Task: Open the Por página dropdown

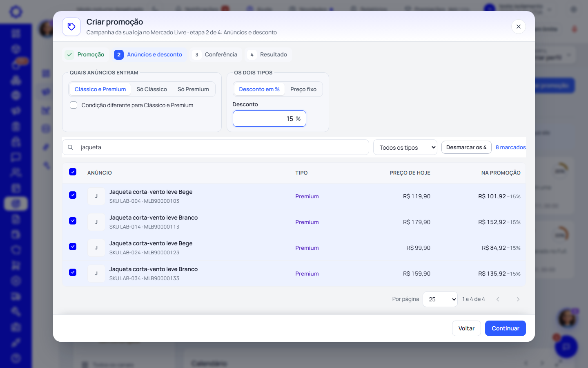Action: 440,299
